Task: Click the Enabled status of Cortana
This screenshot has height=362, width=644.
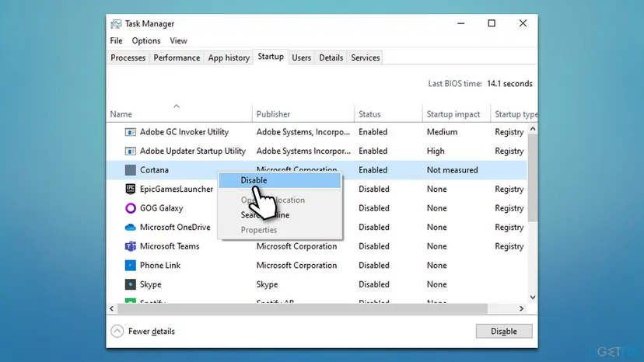Action: pos(373,170)
